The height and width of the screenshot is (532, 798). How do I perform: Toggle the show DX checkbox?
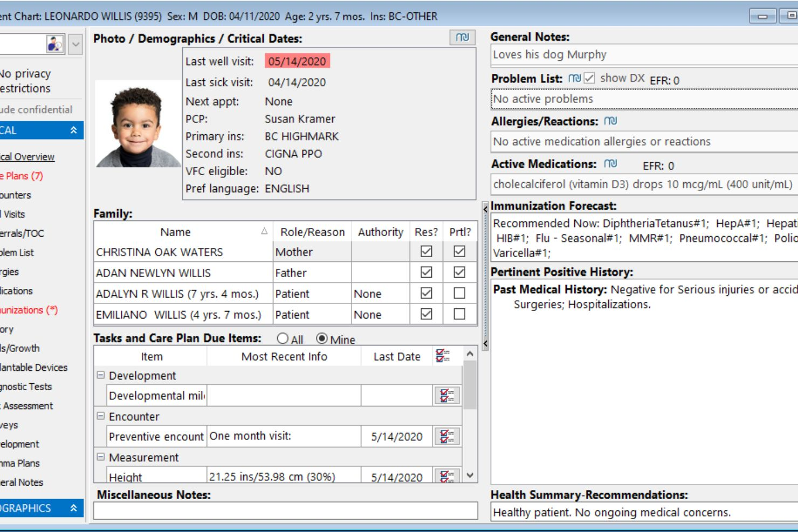(x=589, y=78)
